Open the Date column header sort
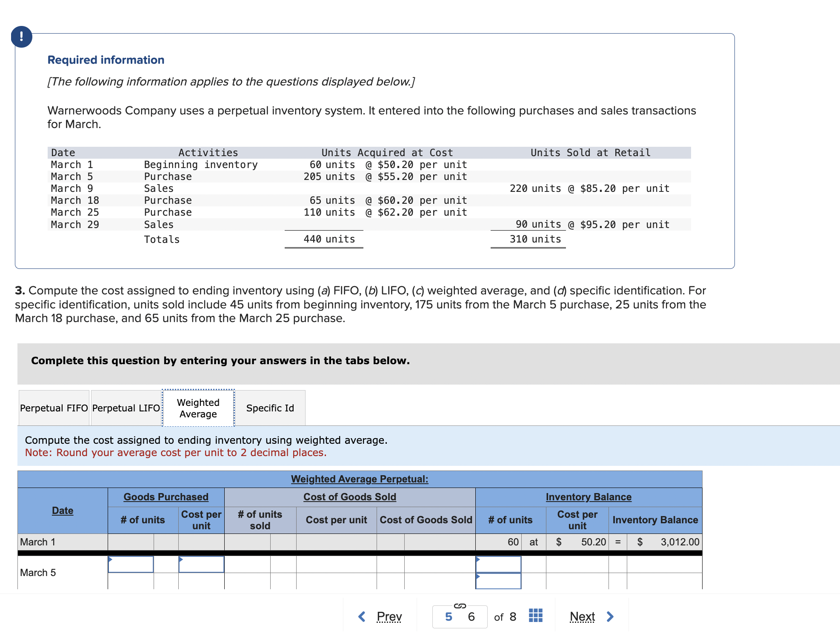Screen dimensions: 840x639 click(62, 510)
